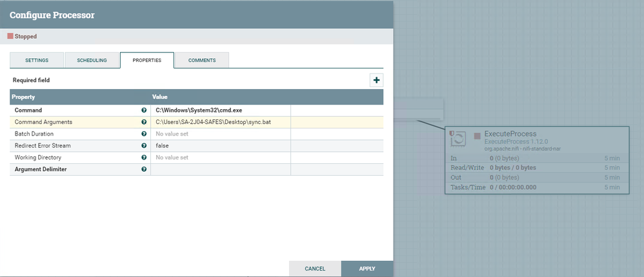Click the Command Arguments property name

click(43, 122)
